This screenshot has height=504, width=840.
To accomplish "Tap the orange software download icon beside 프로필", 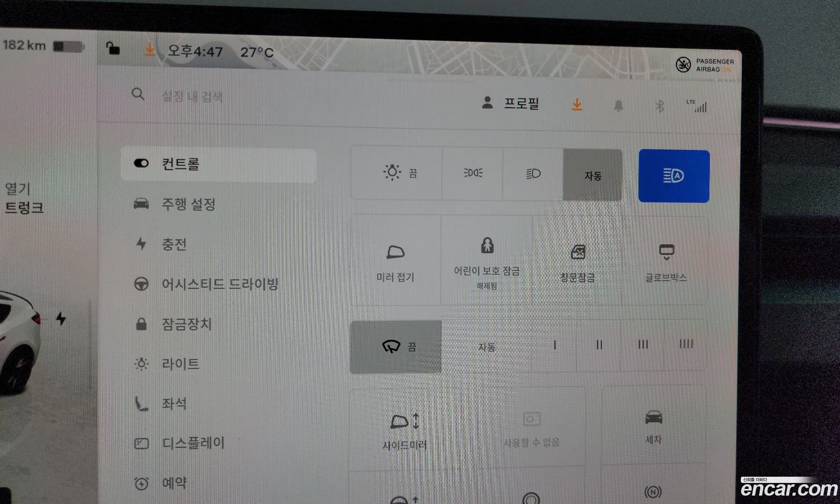I will point(577,105).
